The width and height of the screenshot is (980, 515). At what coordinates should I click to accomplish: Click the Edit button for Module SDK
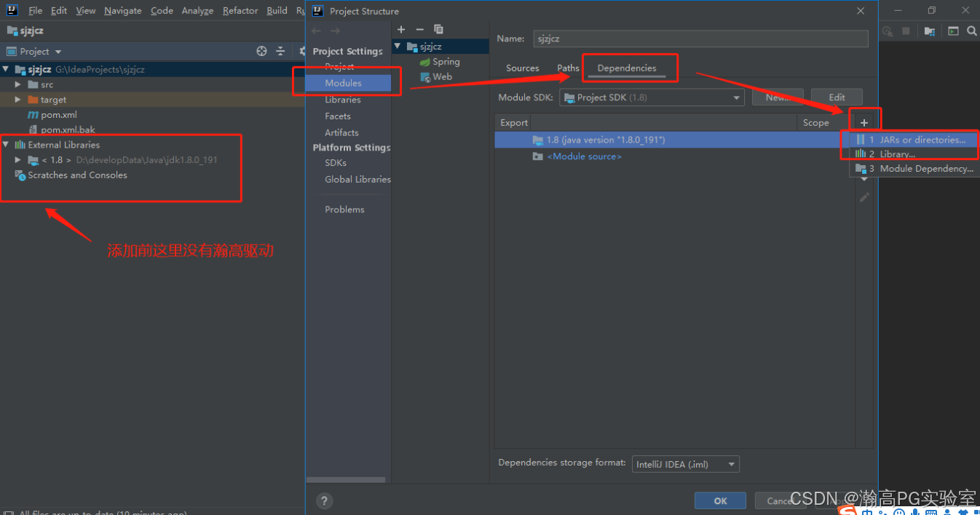tap(837, 97)
